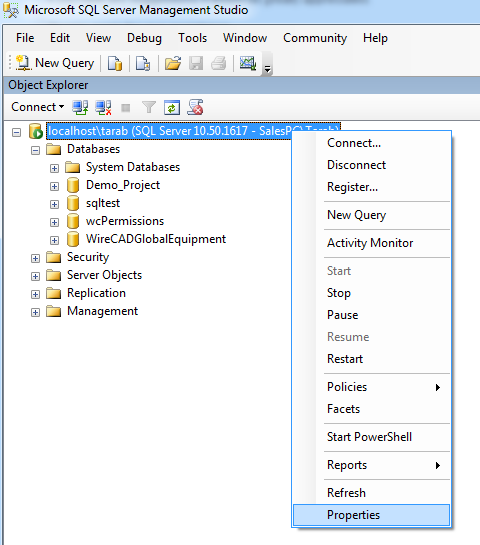Click the Stop square icon
The image size is (480, 545).
(125, 108)
